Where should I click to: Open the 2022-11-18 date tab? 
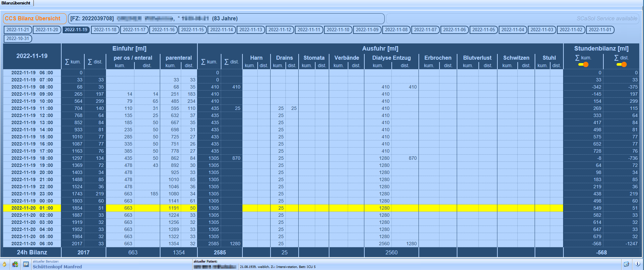pyautogui.click(x=105, y=30)
